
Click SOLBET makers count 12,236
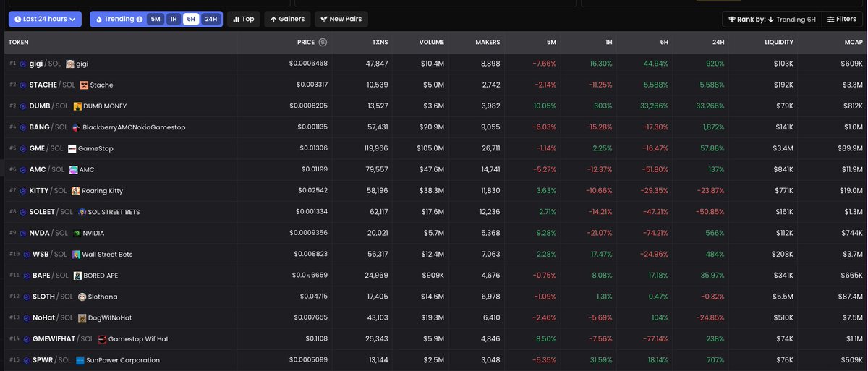486,212
